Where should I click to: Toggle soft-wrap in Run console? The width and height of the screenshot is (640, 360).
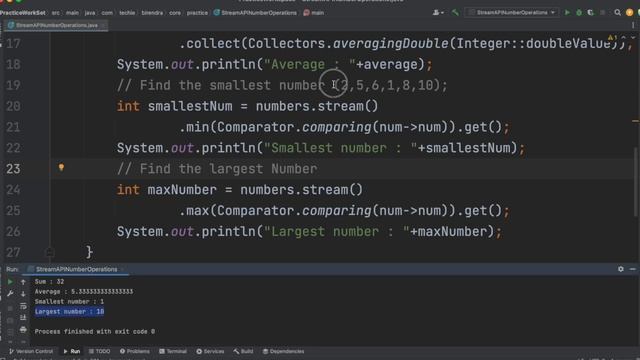[x=23, y=306]
